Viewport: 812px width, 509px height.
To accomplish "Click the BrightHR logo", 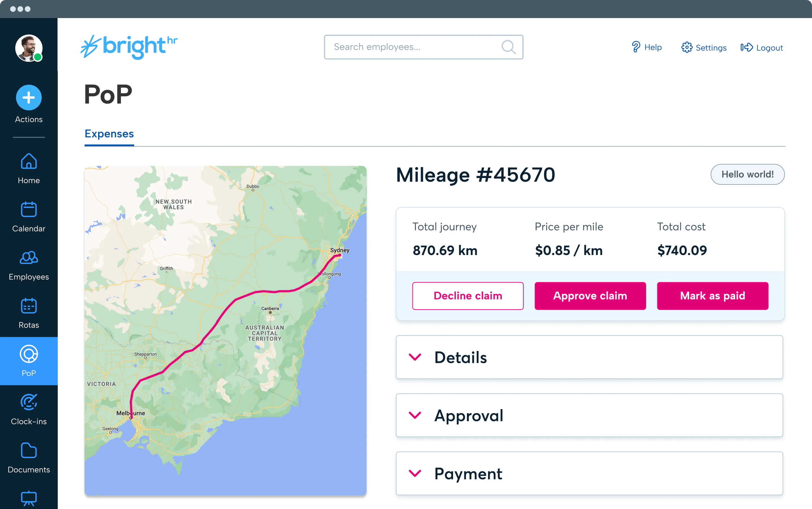I will [129, 47].
